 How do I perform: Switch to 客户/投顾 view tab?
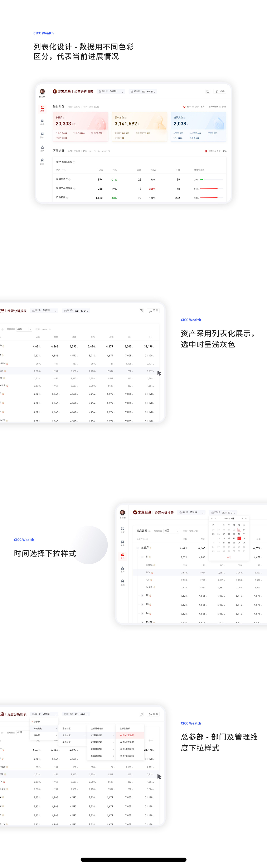[x=213, y=106]
